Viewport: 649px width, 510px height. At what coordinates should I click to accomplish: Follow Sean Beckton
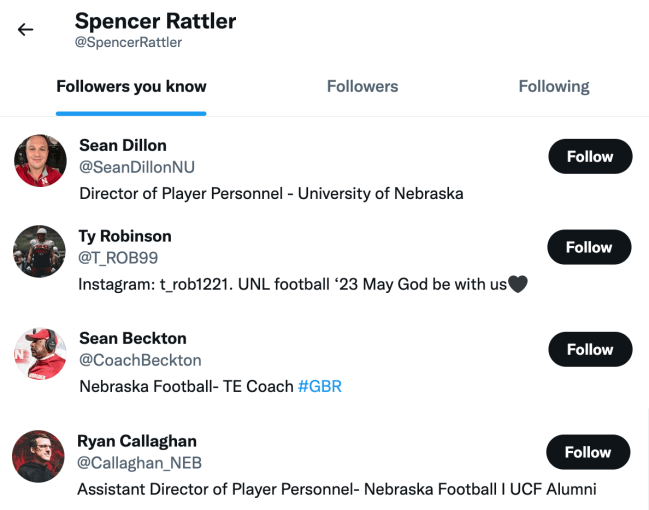click(589, 349)
